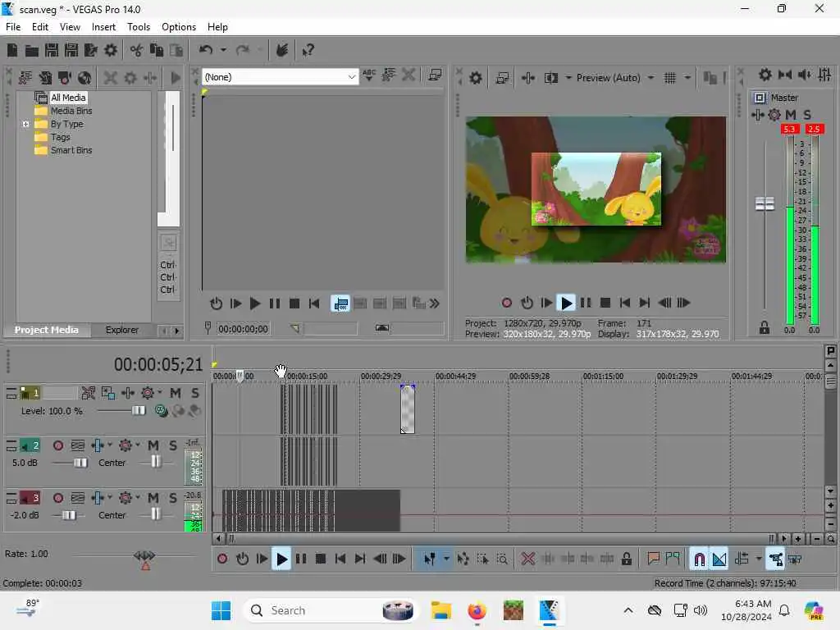Toggle snapping magnet icon

[x=699, y=559]
